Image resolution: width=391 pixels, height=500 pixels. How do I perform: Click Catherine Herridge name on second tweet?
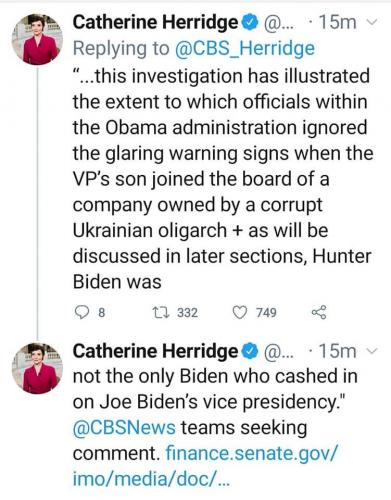click(x=156, y=351)
